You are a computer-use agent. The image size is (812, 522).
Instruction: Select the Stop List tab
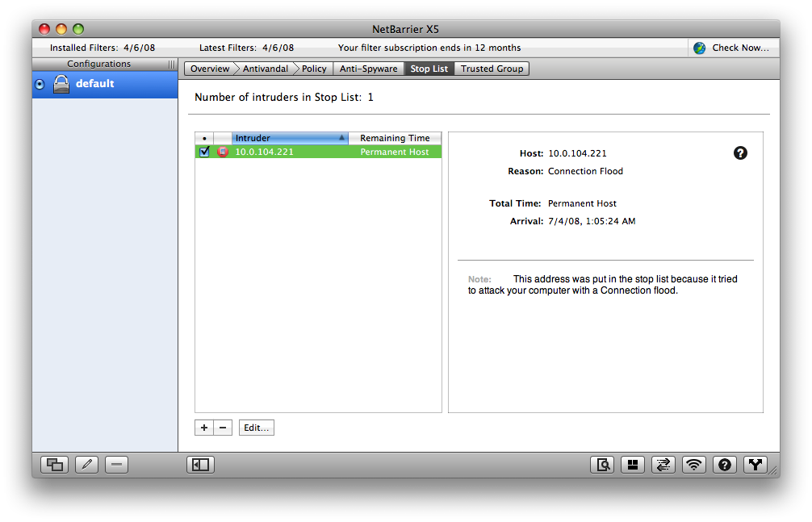pyautogui.click(x=429, y=69)
